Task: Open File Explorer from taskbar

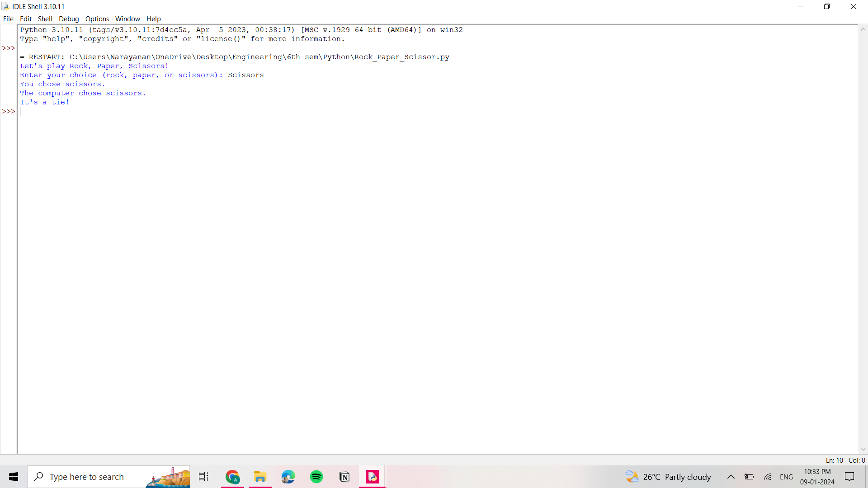Action: click(x=260, y=477)
